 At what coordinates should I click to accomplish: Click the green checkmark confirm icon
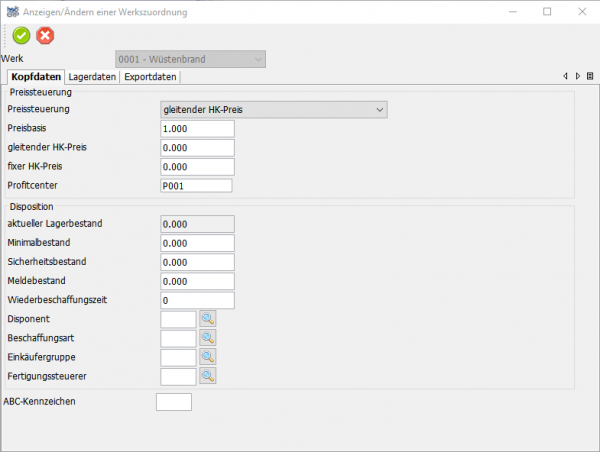[x=22, y=36]
